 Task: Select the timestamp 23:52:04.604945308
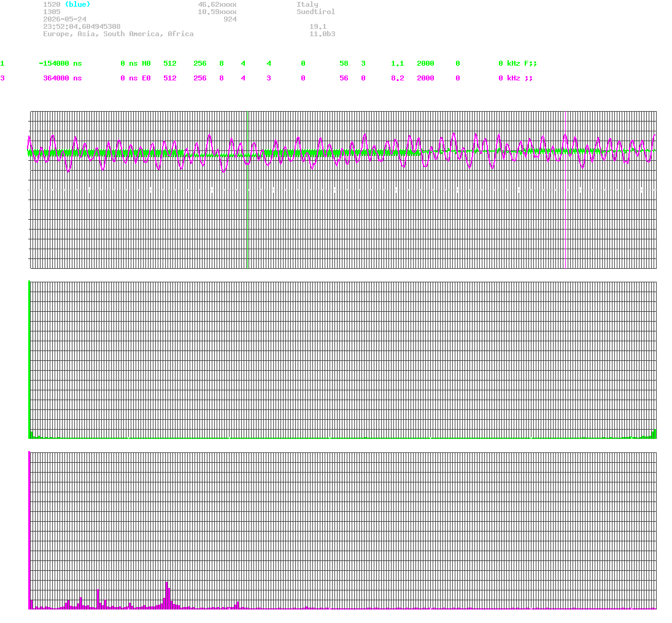pos(82,26)
